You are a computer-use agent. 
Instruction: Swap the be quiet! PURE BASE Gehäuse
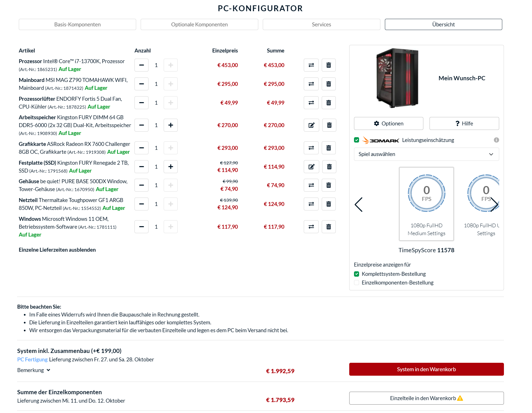pos(311,185)
